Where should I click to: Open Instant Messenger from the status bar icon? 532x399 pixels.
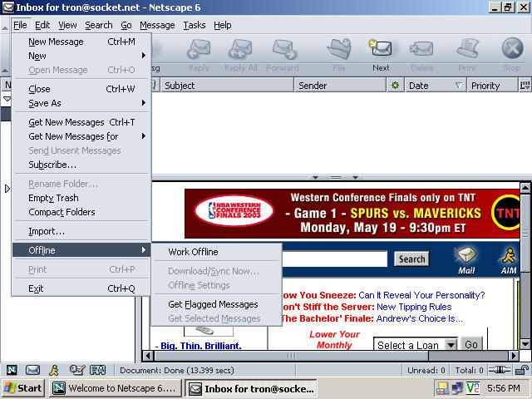54,370
